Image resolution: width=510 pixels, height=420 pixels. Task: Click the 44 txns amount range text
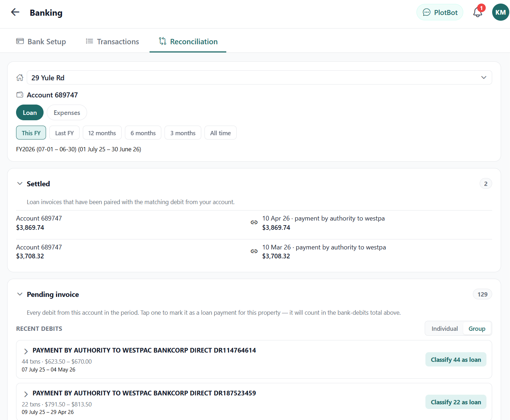coord(57,361)
